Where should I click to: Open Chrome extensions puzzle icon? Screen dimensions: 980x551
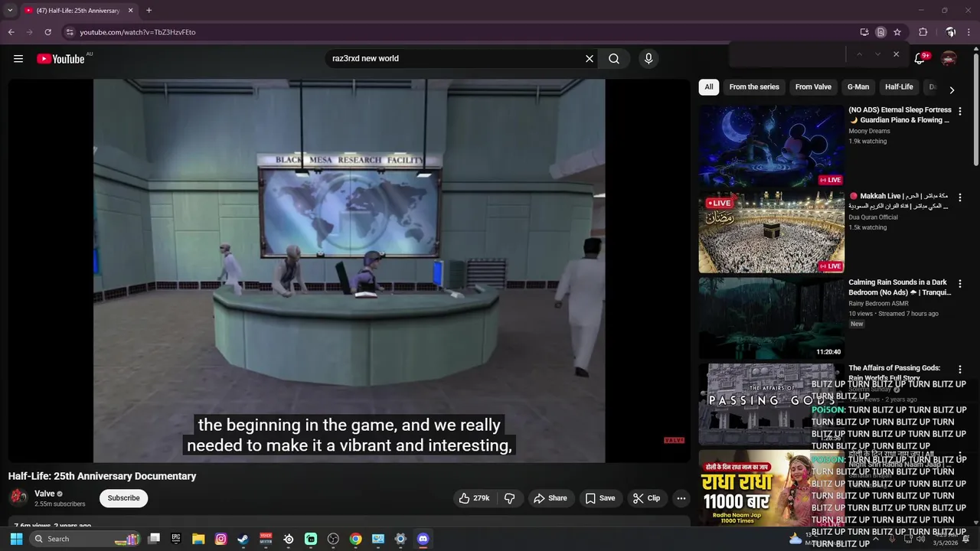point(923,32)
